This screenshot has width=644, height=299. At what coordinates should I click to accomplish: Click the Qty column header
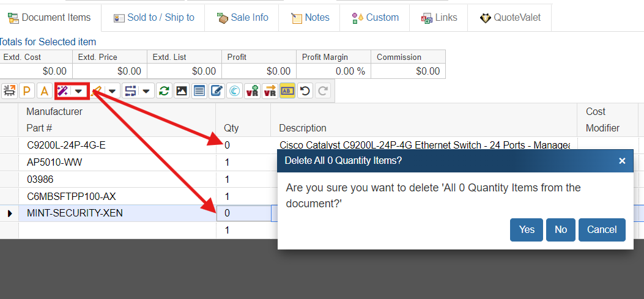[x=243, y=120]
